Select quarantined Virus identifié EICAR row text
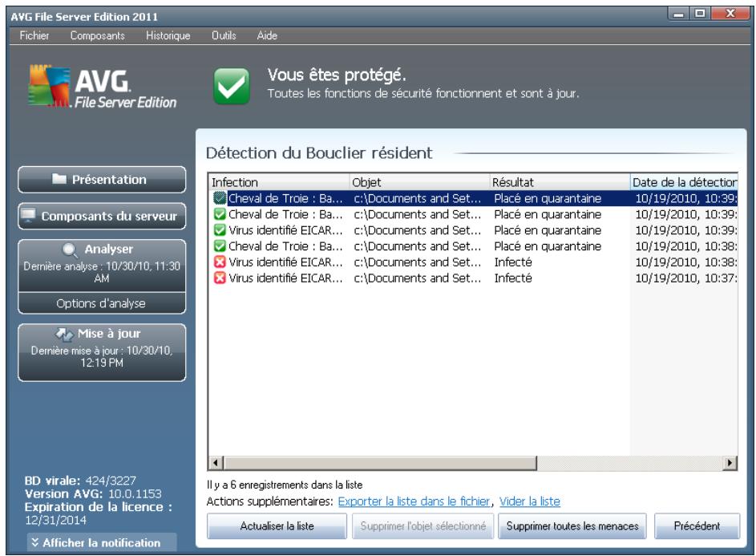Screen dimensions: 756x556 285,230
